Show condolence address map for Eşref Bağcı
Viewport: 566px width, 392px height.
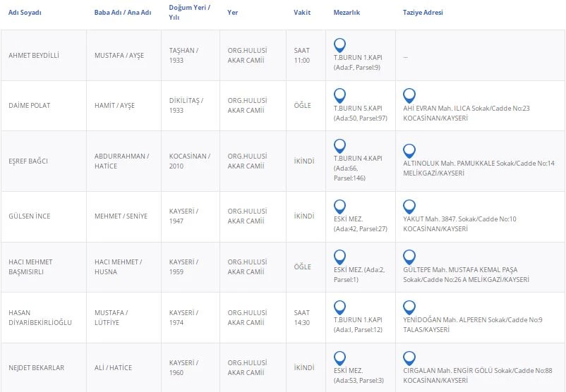pos(409,151)
